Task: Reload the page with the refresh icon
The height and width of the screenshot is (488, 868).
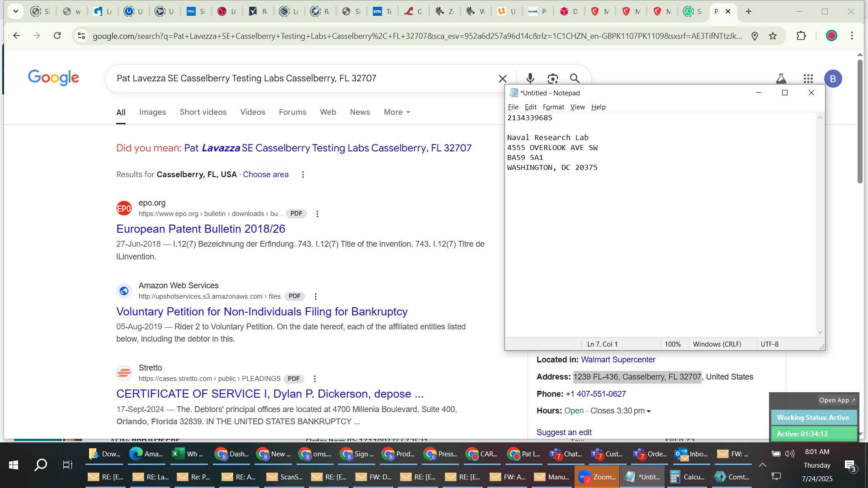Action: (x=57, y=36)
